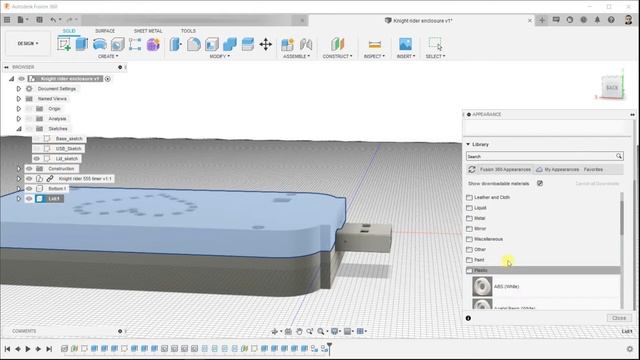Screen dimensions: 640x360
Task: Hide the Bottom:1 component
Action: pyautogui.click(x=29, y=189)
